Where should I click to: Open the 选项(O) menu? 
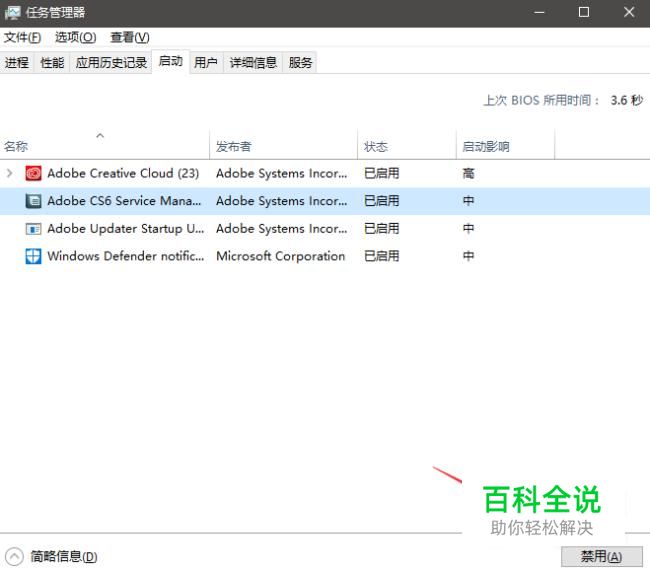[x=75, y=37]
